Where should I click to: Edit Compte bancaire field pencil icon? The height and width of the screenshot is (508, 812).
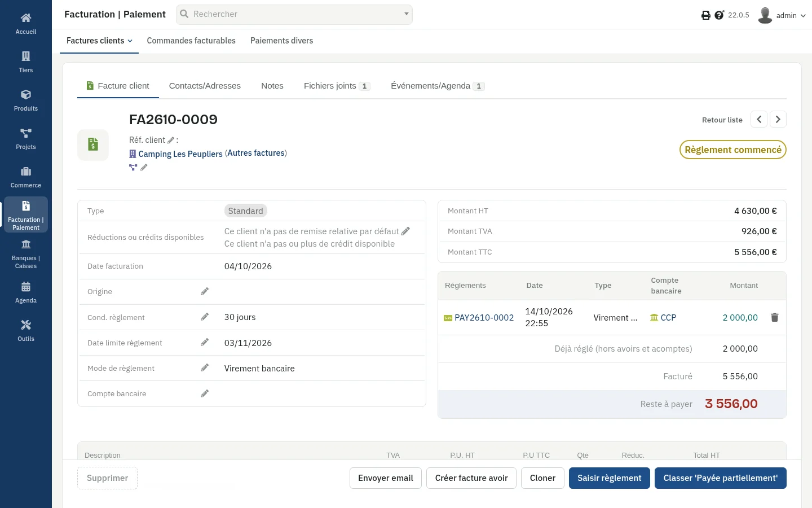(x=205, y=393)
